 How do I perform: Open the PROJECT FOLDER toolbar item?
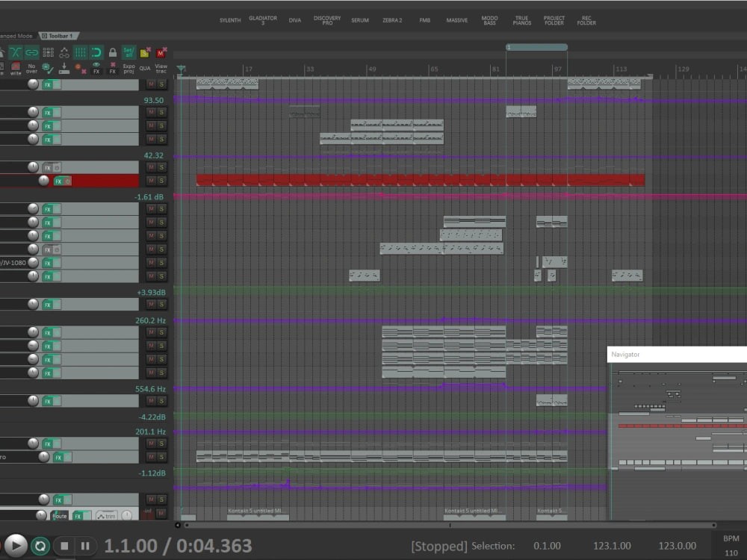[554, 20]
